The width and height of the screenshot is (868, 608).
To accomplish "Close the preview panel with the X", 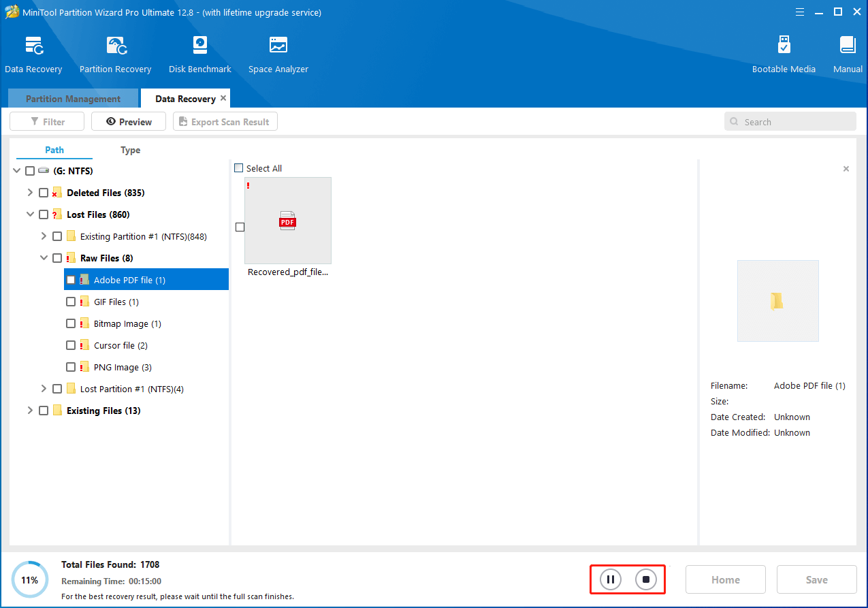I will 846,169.
